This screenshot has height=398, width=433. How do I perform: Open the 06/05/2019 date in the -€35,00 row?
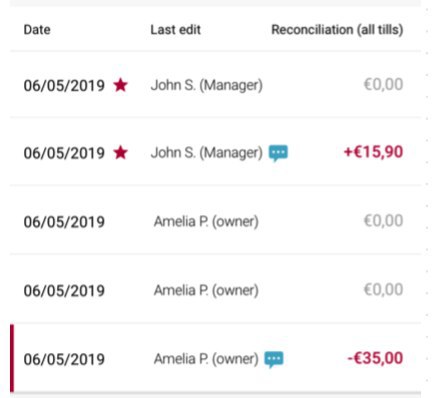tap(64, 359)
